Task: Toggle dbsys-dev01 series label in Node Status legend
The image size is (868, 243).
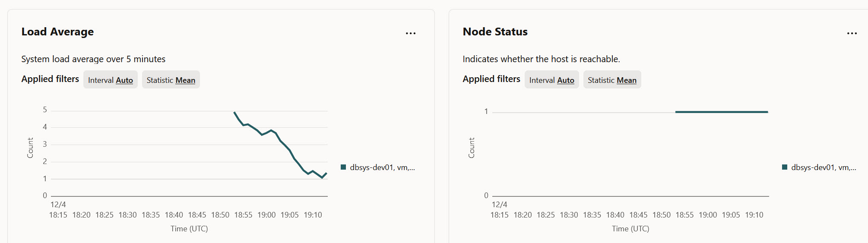Action: point(824,167)
